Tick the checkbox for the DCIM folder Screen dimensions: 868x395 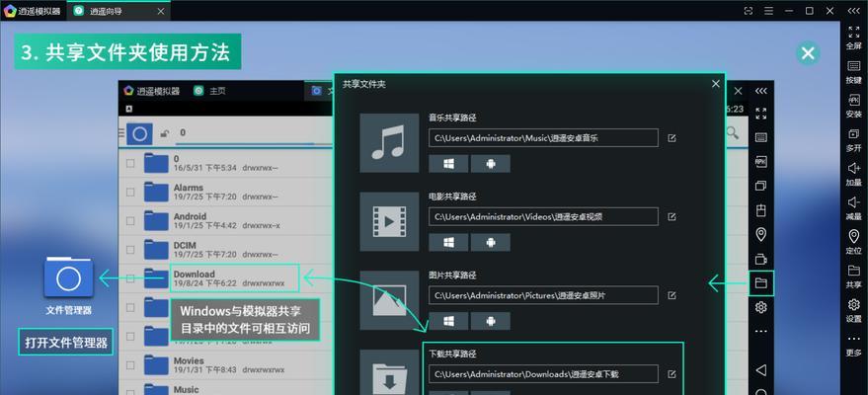coord(130,250)
